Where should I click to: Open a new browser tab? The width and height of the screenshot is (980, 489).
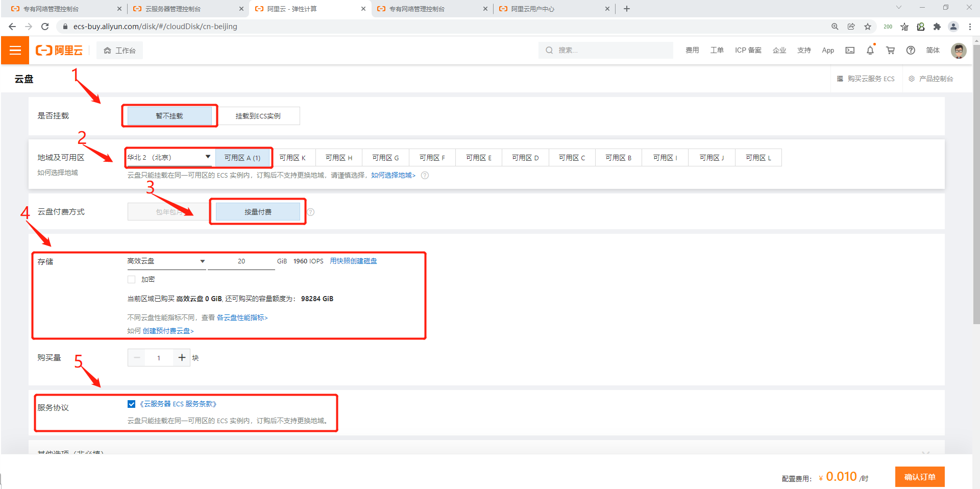[x=627, y=9]
